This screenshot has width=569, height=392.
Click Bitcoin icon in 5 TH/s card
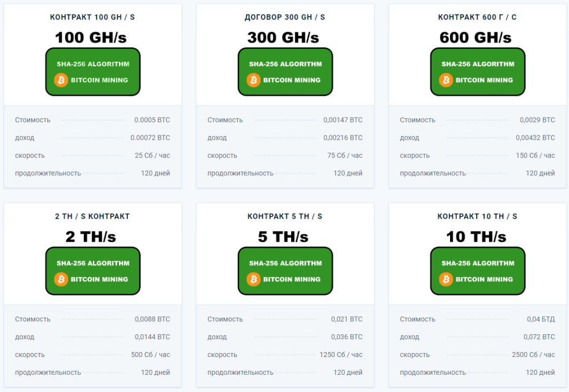coord(253,279)
